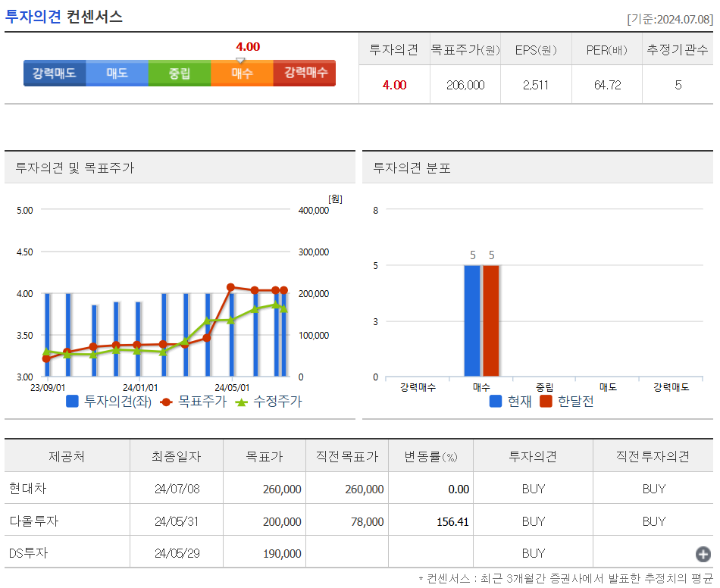Screen dimensions: 720x588
Task: Click the date 24/07/08 cell
Action: coord(177,489)
